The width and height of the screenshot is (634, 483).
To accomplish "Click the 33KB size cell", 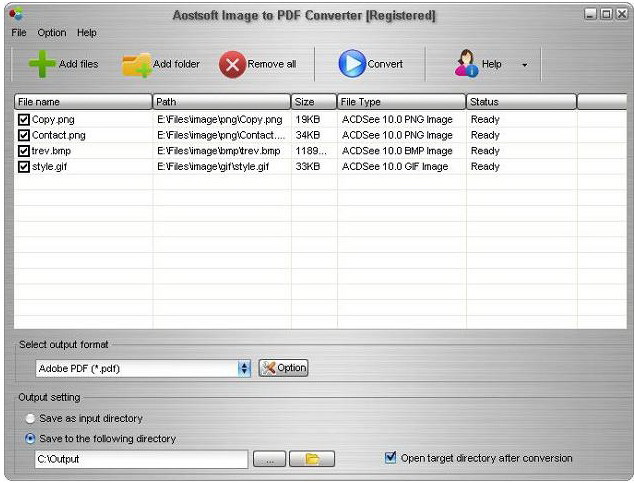I will (x=308, y=167).
